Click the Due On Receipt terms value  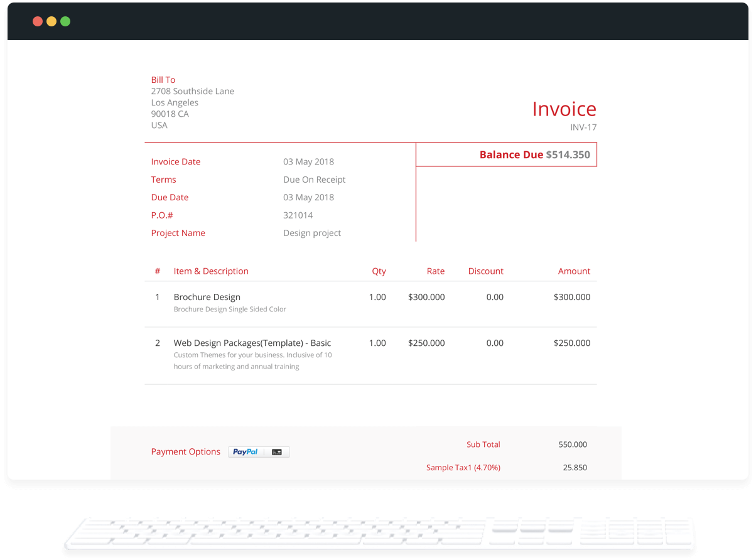point(314,180)
